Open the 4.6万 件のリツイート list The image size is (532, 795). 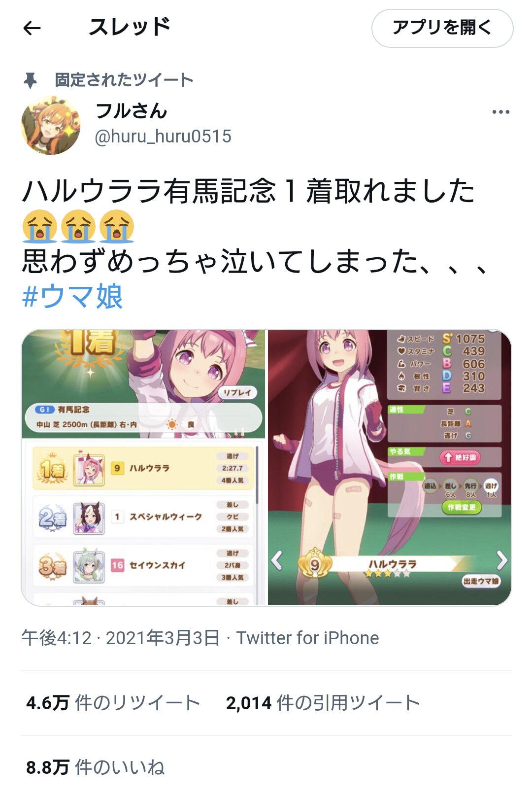coord(113,703)
